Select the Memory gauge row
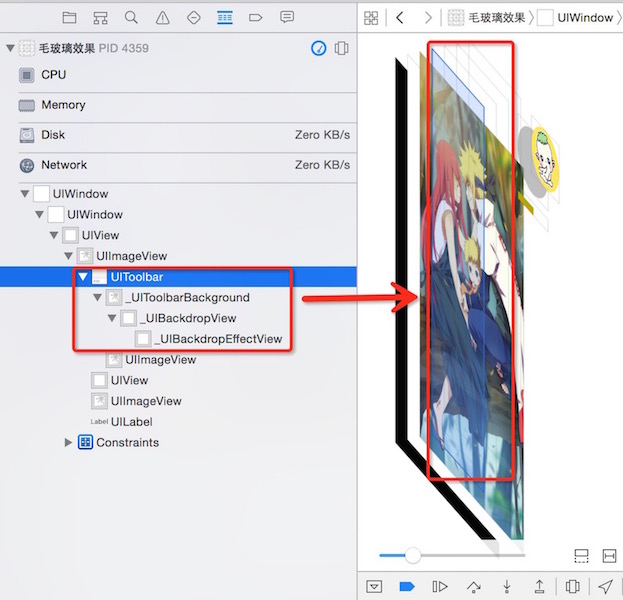The image size is (623, 600). 63,105
